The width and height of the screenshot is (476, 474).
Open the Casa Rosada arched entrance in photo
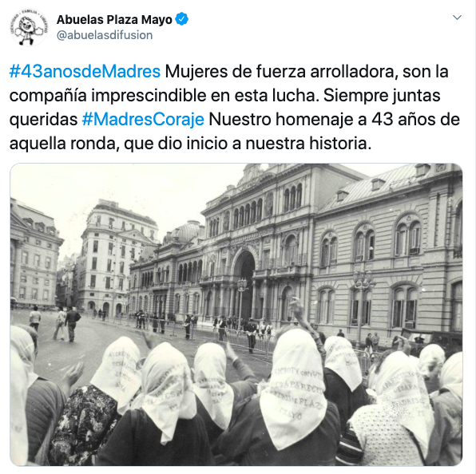pyautogui.click(x=244, y=283)
